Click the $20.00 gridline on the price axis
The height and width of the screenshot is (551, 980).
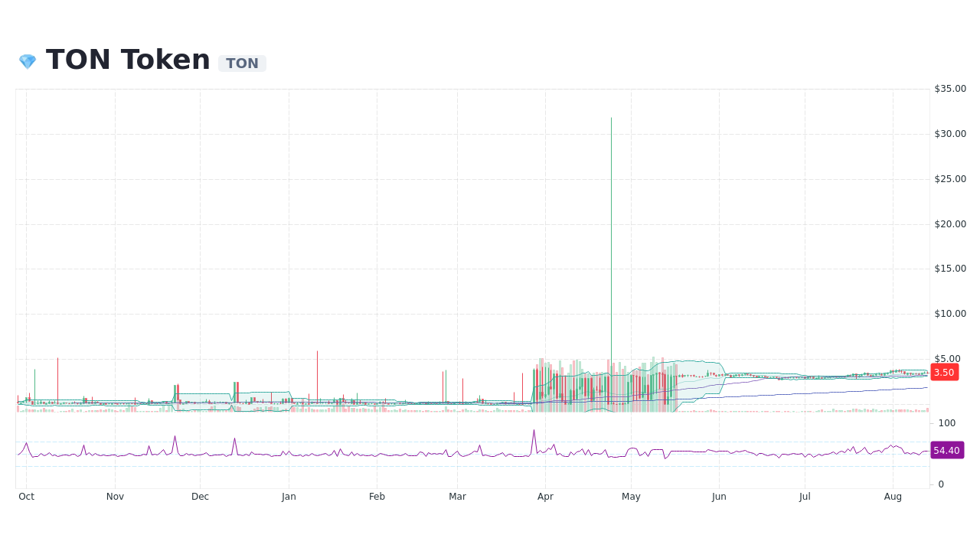coord(949,223)
